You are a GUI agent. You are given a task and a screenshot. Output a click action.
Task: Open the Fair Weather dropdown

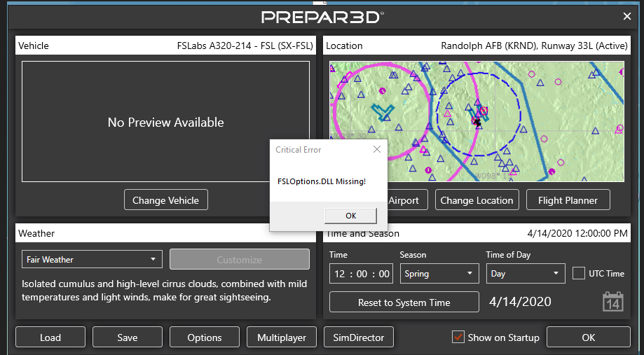point(92,259)
